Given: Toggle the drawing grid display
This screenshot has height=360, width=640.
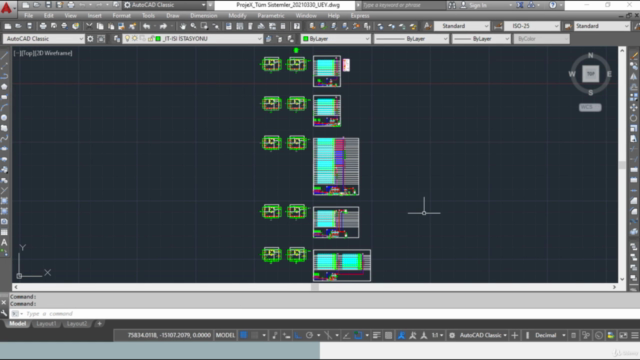Looking at the screenshot, I should click(244, 335).
